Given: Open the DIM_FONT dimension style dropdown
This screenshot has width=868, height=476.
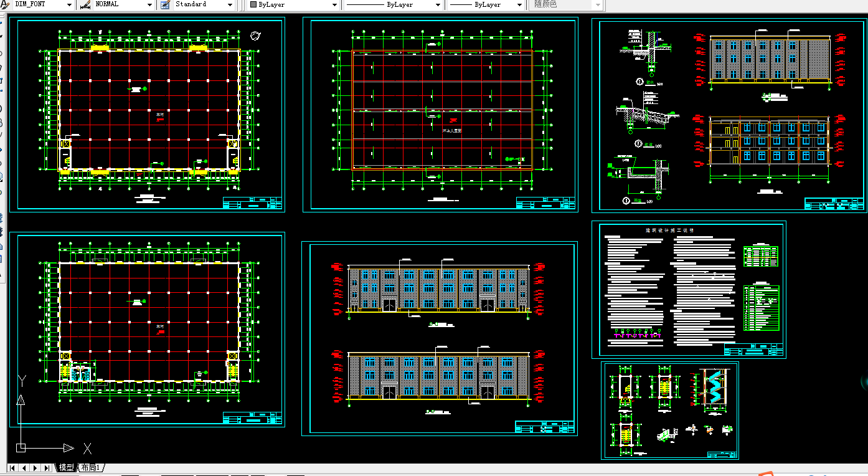Looking at the screenshot, I should pyautogui.click(x=68, y=5).
